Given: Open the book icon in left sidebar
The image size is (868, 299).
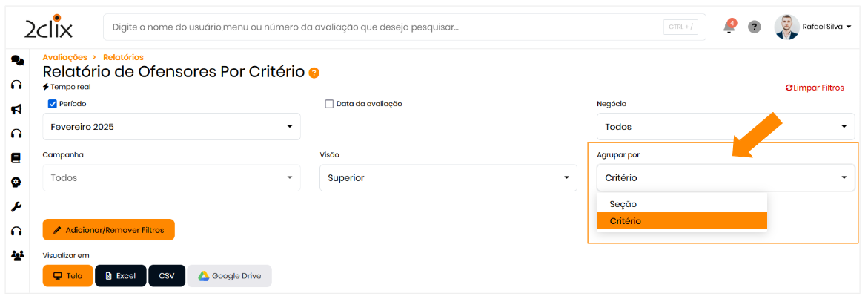Looking at the screenshot, I should pos(16,158).
